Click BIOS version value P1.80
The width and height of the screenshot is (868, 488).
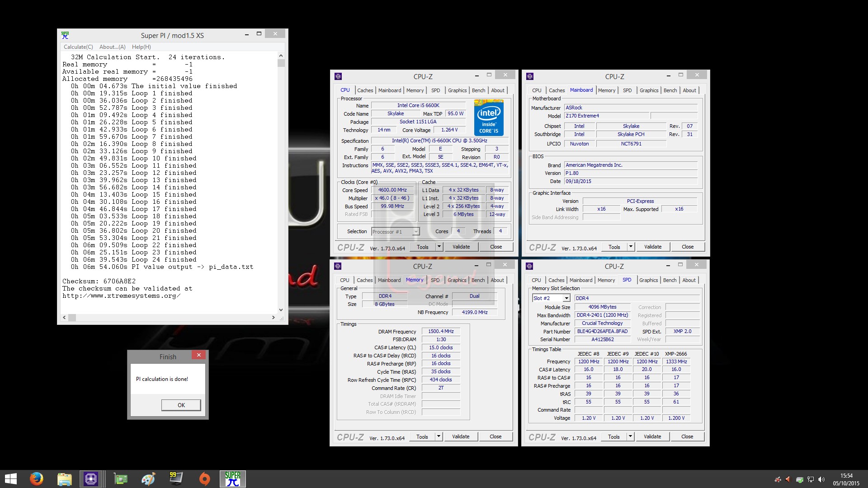pyautogui.click(x=631, y=173)
